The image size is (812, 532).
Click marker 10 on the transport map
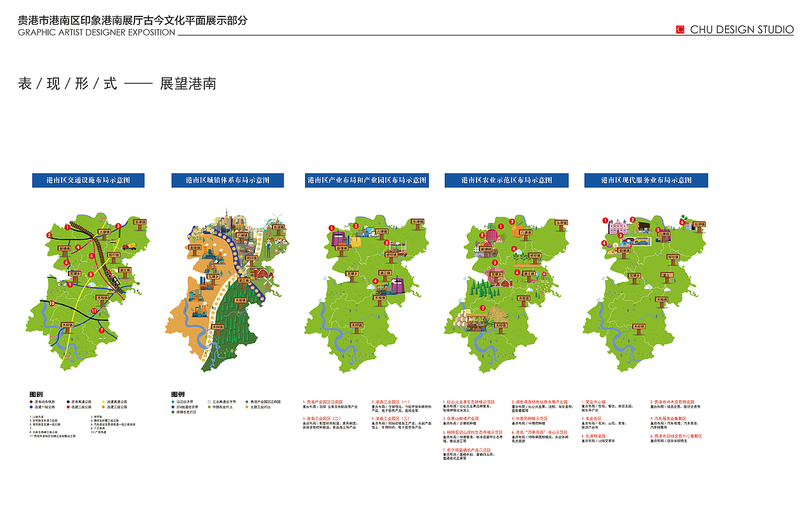coord(51,303)
